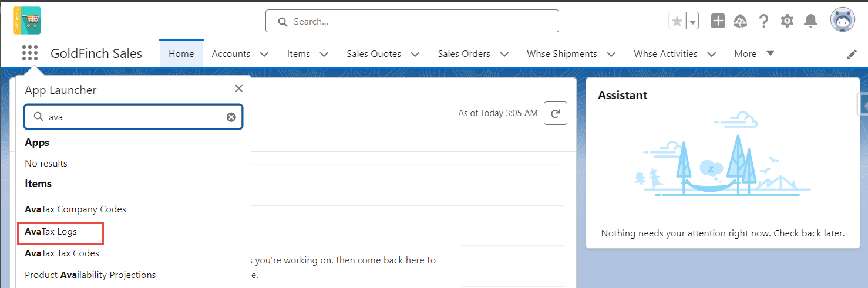868x288 pixels.
Task: Open the Setup gear icon
Action: click(787, 21)
